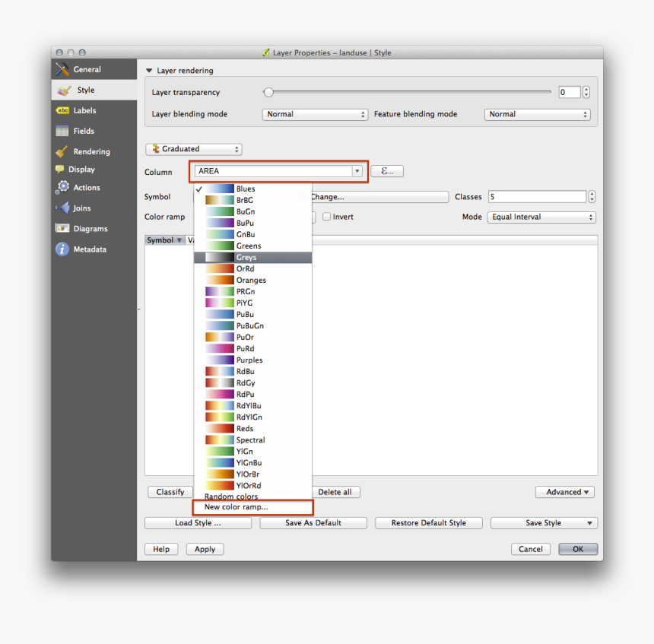The image size is (654, 644).
Task: Click the Save As Default button
Action: (x=313, y=523)
